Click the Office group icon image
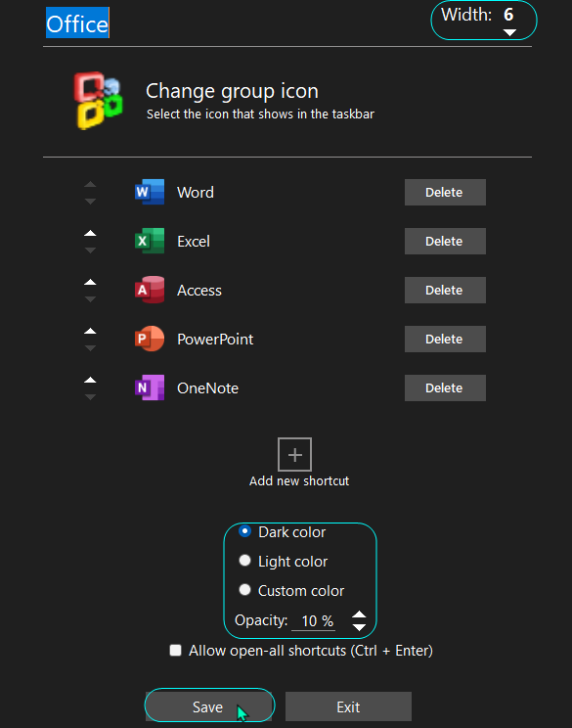This screenshot has height=728, width=572. tap(99, 100)
